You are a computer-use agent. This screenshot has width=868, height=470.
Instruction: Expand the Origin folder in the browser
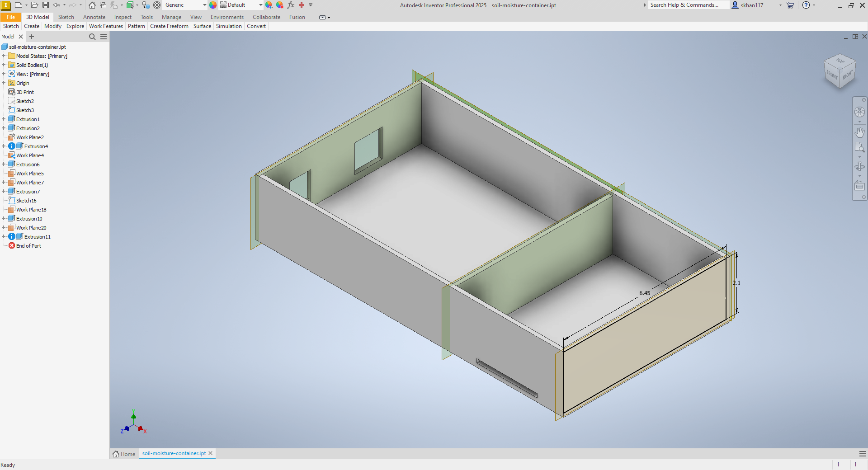point(4,83)
